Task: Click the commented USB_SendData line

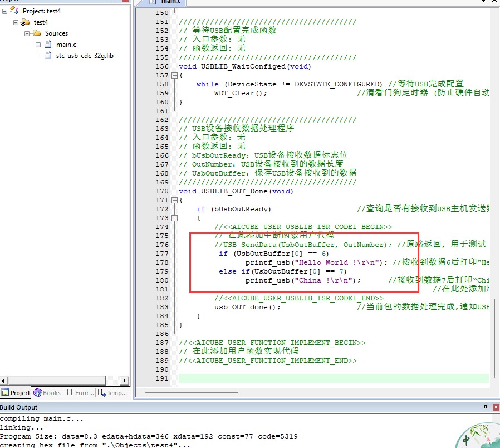Action: click(303, 245)
